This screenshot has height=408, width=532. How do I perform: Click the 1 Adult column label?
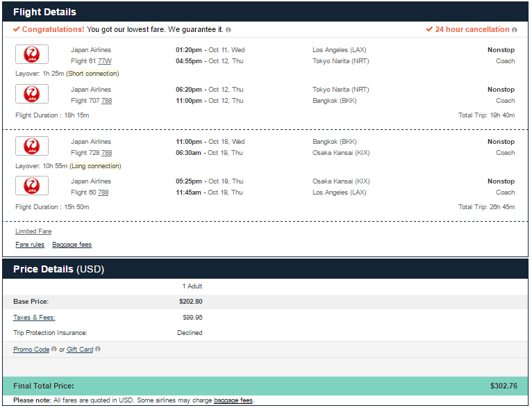point(192,286)
